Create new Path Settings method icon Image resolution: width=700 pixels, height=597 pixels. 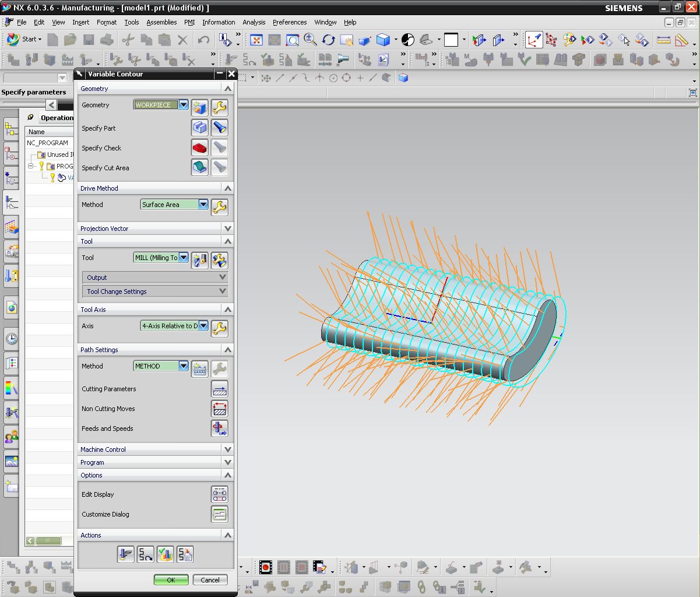tap(200, 368)
